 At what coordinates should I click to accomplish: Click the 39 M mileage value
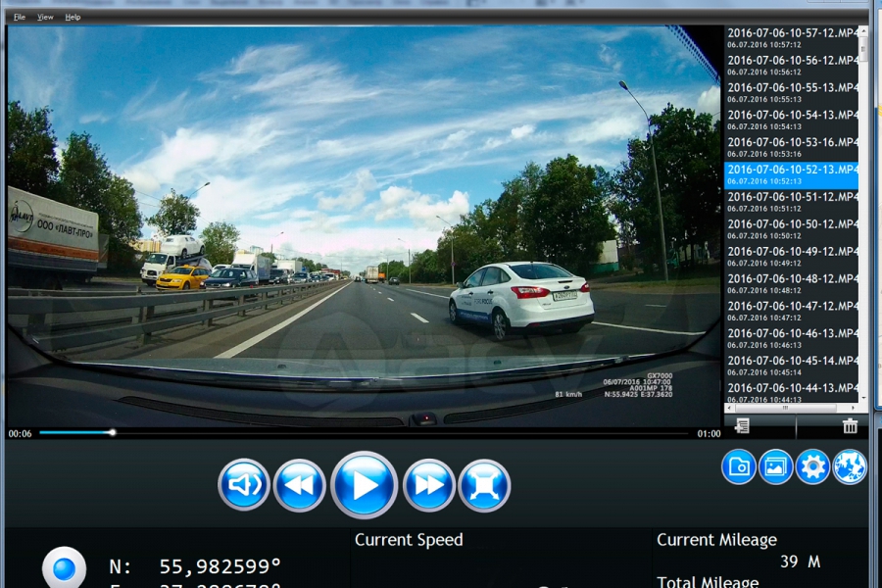800,562
